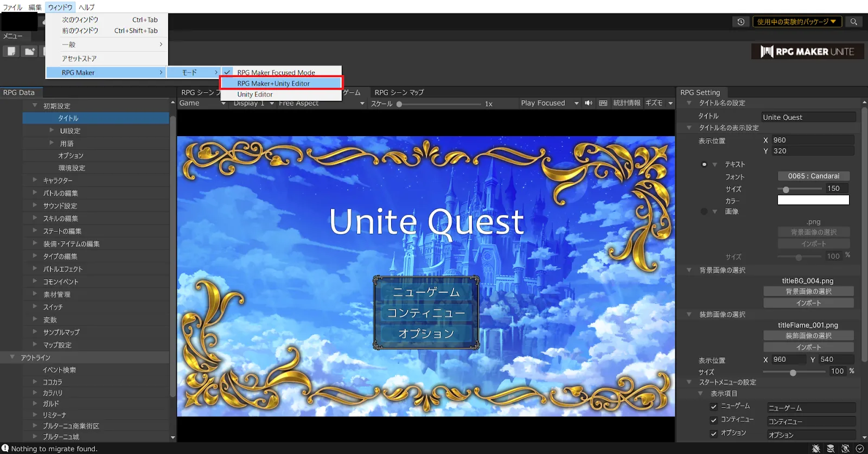This screenshot has height=454, width=868.
Task: Mute audio with the speaker icon
Action: [x=589, y=103]
